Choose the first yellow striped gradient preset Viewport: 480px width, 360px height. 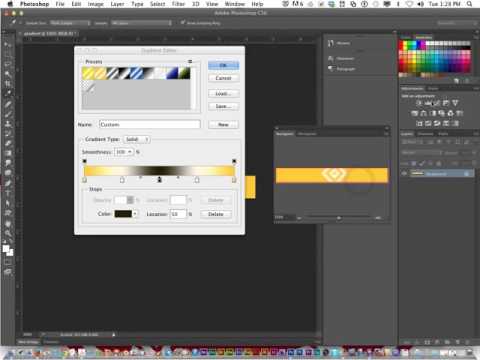(88, 73)
